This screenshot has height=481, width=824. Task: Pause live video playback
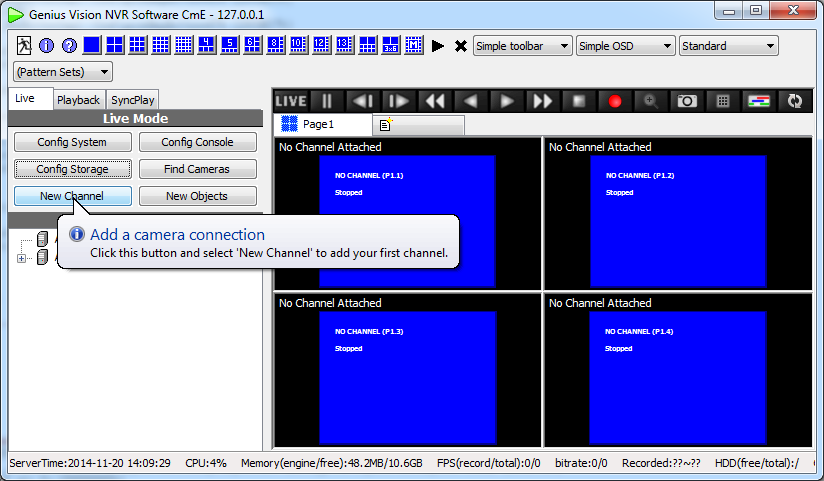[x=326, y=101]
